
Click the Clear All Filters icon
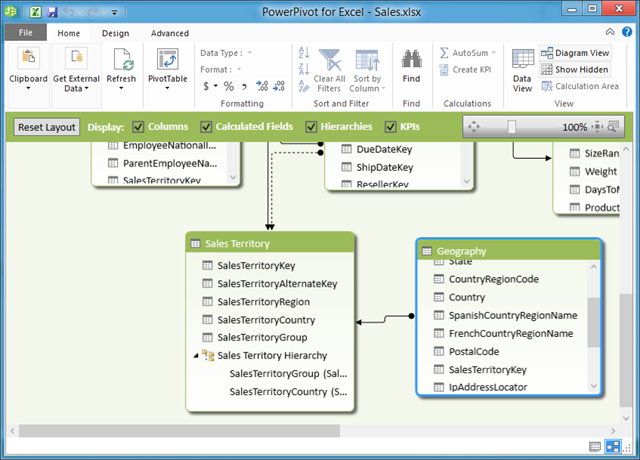[x=329, y=60]
